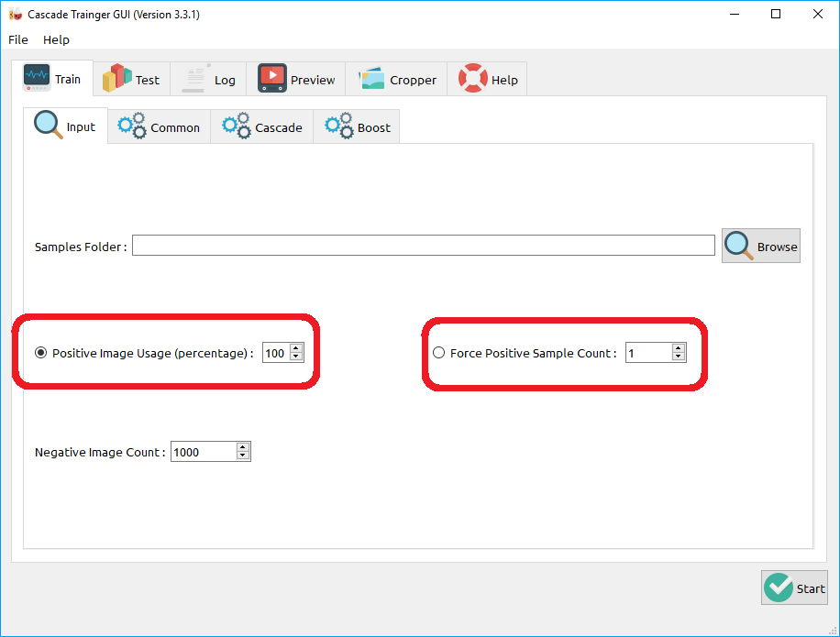Click the Force Positive Sample Count field
840x637 pixels.
648,353
